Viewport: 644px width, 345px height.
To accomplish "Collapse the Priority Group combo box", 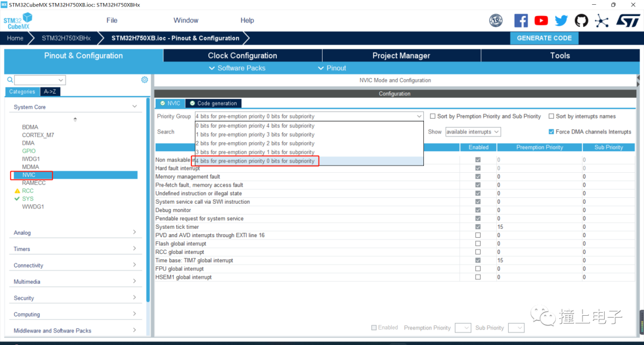I will point(419,117).
